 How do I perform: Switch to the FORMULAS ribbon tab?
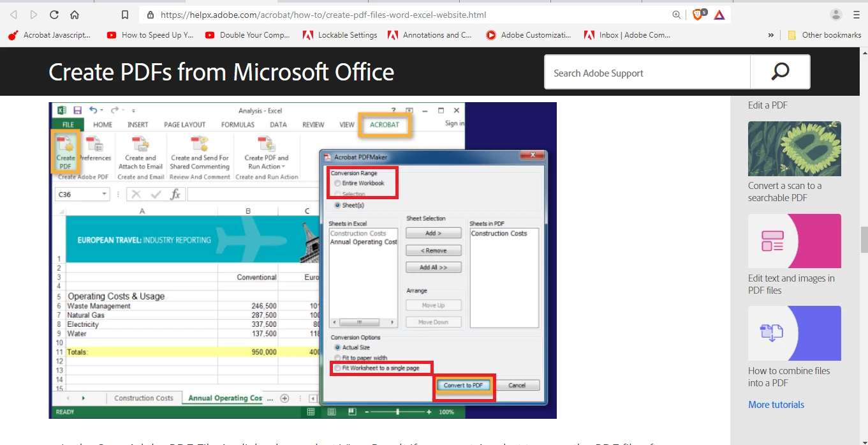[x=238, y=124]
